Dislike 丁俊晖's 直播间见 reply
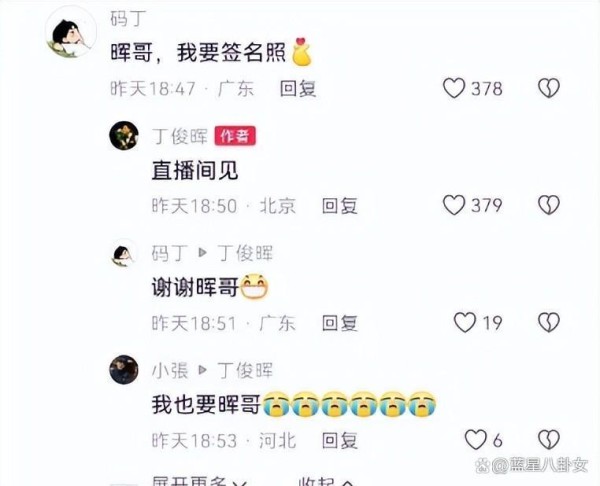The width and height of the screenshot is (600, 486). pos(549,205)
